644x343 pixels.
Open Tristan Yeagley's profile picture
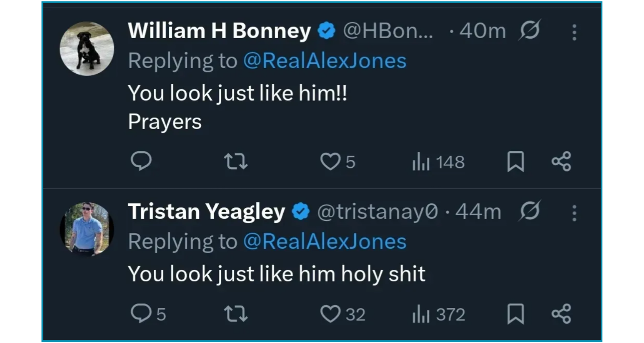[87, 229]
